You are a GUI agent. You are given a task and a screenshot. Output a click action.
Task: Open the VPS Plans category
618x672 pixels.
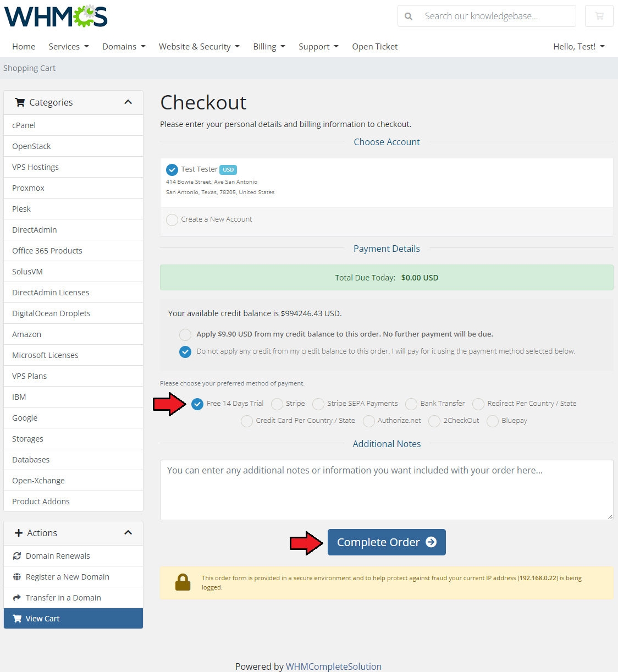[73, 376]
